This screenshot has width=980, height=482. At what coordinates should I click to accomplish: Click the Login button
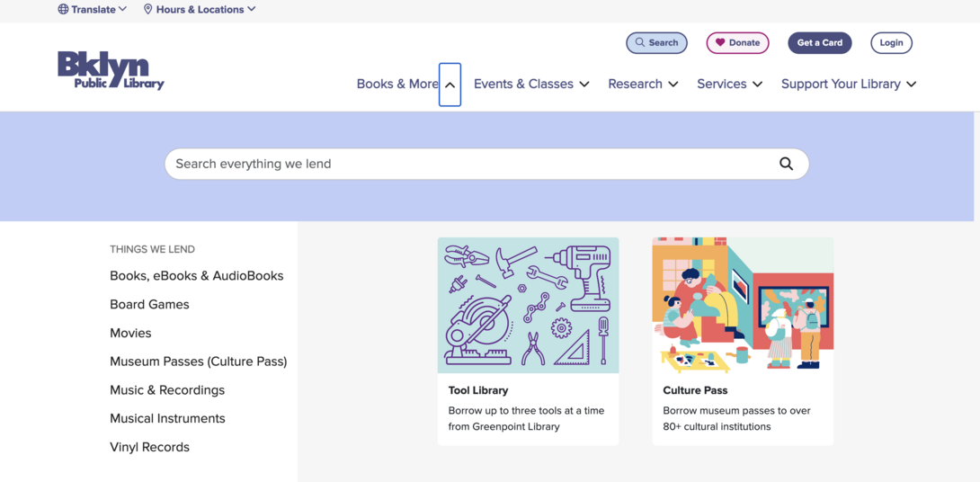[x=891, y=43]
